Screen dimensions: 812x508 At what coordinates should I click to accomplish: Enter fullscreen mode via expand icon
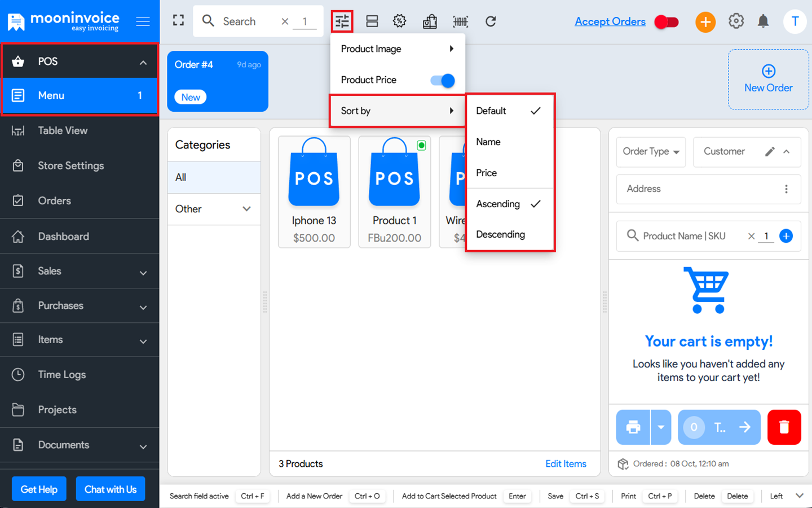pos(178,20)
